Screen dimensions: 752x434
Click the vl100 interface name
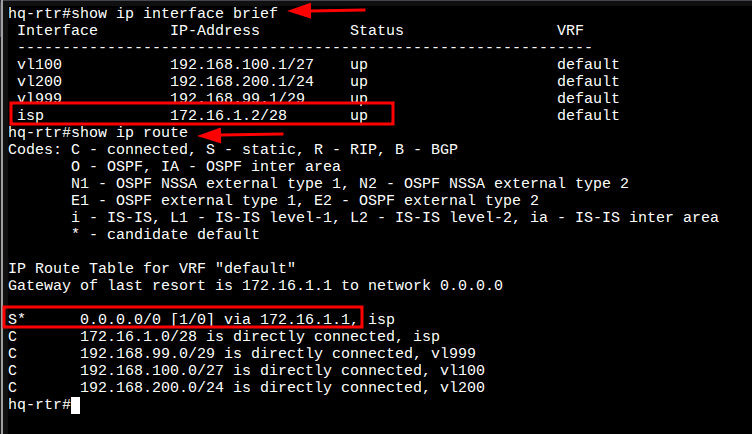37,65
